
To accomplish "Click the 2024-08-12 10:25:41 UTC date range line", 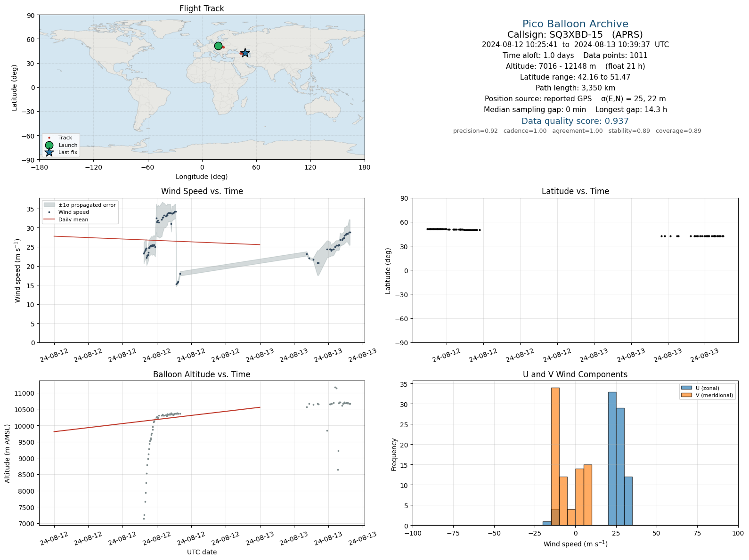I will [x=575, y=45].
